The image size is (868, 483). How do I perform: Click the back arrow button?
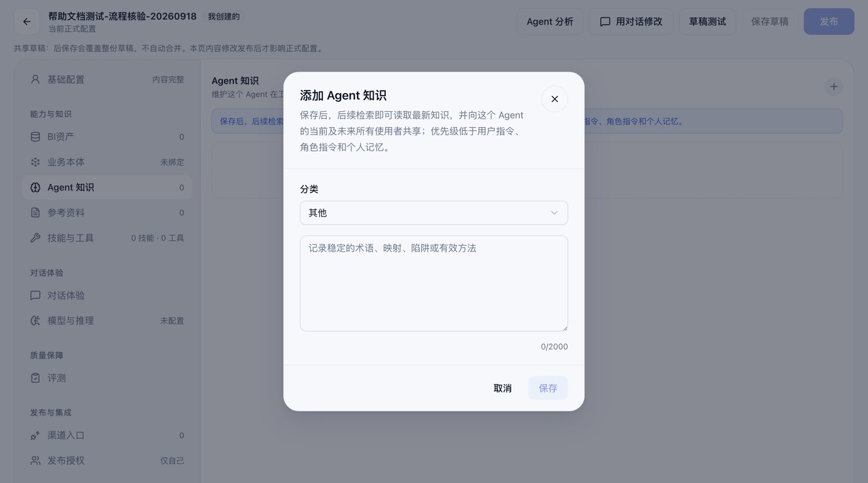(x=26, y=21)
